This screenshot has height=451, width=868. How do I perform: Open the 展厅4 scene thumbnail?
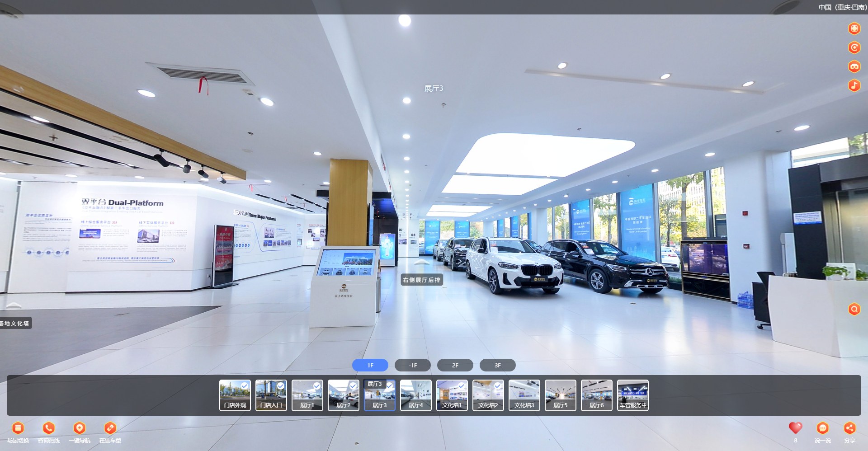click(x=416, y=395)
